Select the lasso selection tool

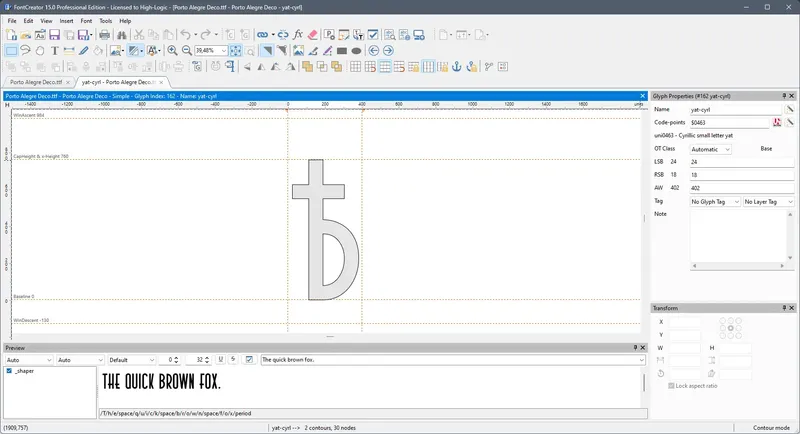(x=26, y=50)
